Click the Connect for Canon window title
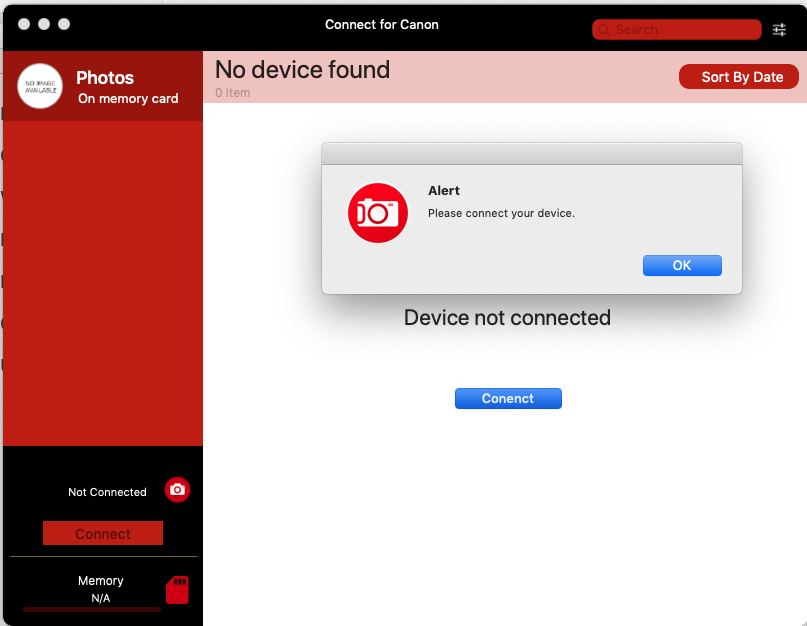807x626 pixels. point(382,25)
